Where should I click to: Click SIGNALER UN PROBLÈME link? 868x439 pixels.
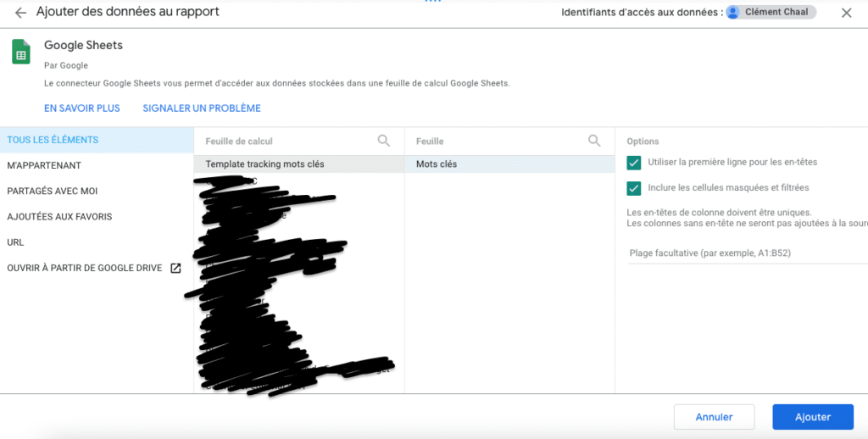pos(202,108)
